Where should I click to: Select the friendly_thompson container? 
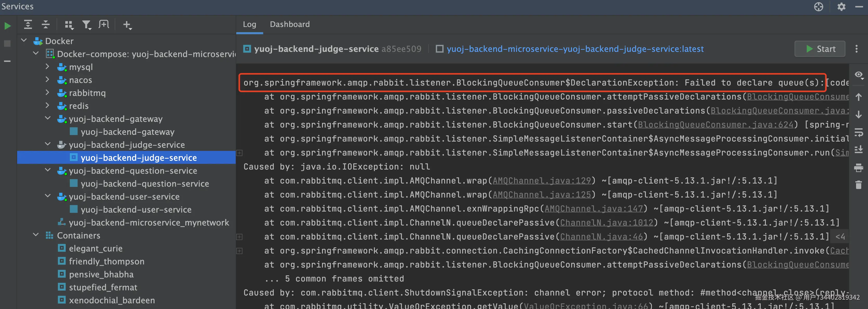[106, 262]
